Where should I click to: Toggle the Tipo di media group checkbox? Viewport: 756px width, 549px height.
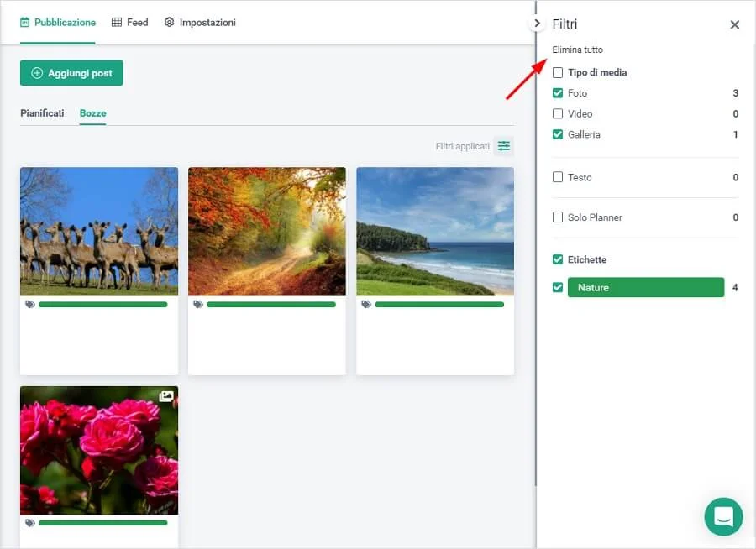click(x=558, y=73)
